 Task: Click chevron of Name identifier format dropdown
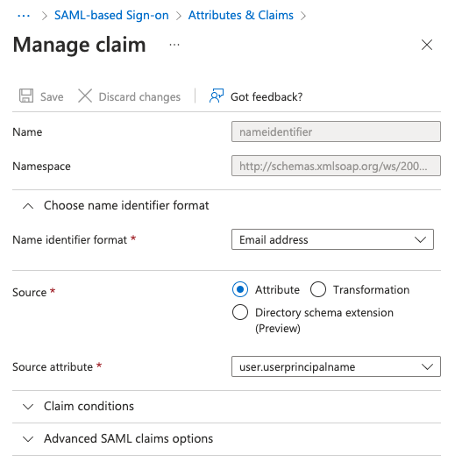[x=421, y=240]
